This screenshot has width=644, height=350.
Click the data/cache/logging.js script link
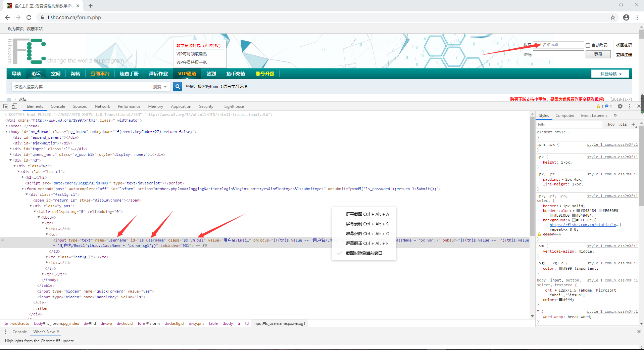81,183
